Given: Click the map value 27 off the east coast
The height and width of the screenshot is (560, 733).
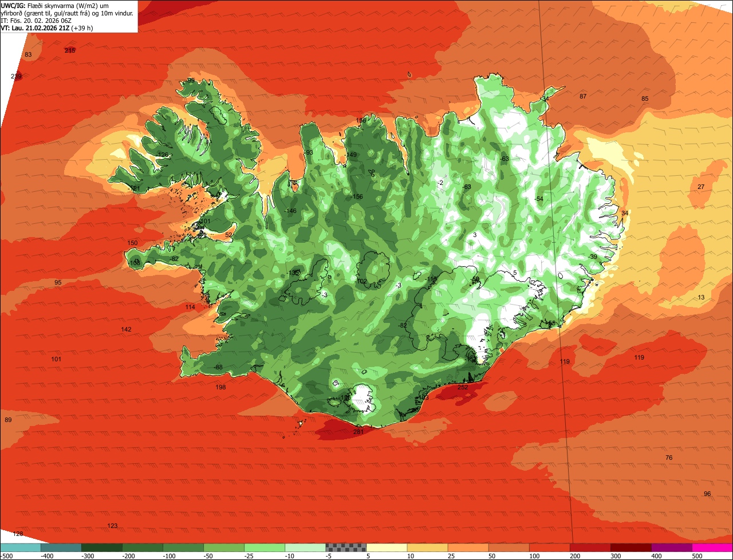Looking at the screenshot, I should point(701,187).
